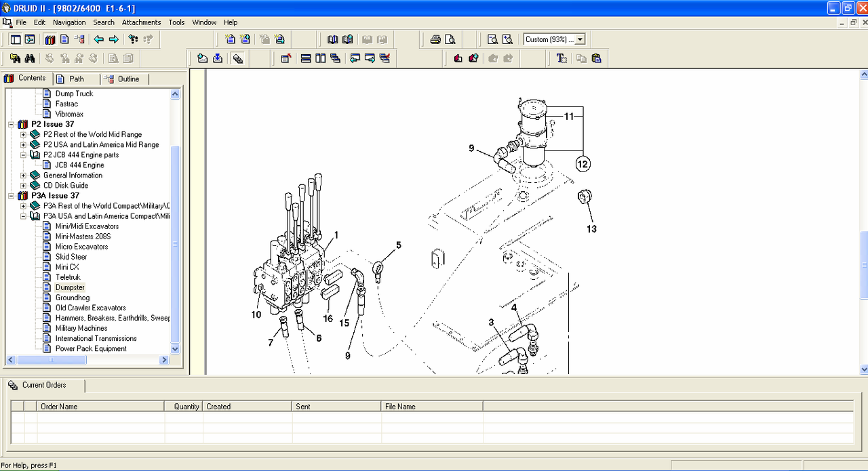Click the blue document page toolbar icon
The height and width of the screenshot is (471, 868).
65,39
